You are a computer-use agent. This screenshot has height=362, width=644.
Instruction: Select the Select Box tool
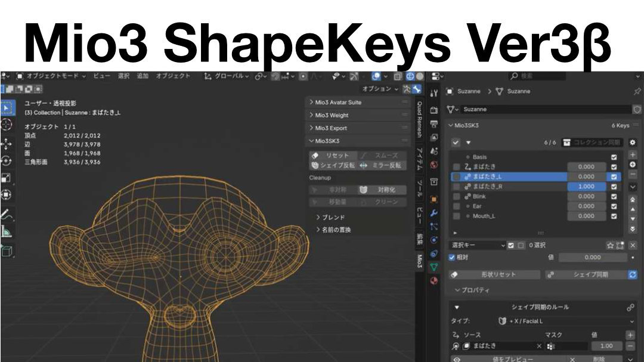(x=7, y=108)
